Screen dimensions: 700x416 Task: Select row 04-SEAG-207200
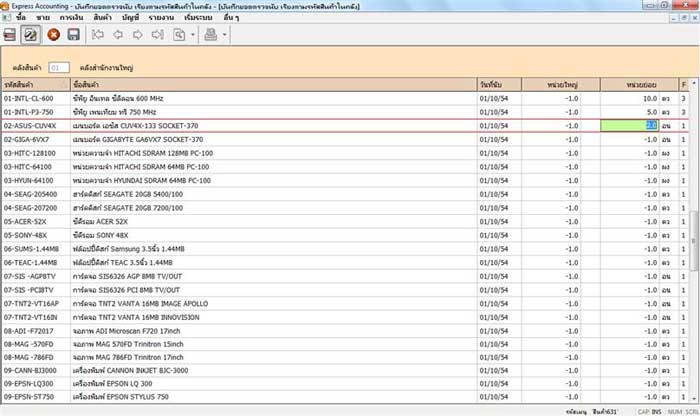click(345, 208)
